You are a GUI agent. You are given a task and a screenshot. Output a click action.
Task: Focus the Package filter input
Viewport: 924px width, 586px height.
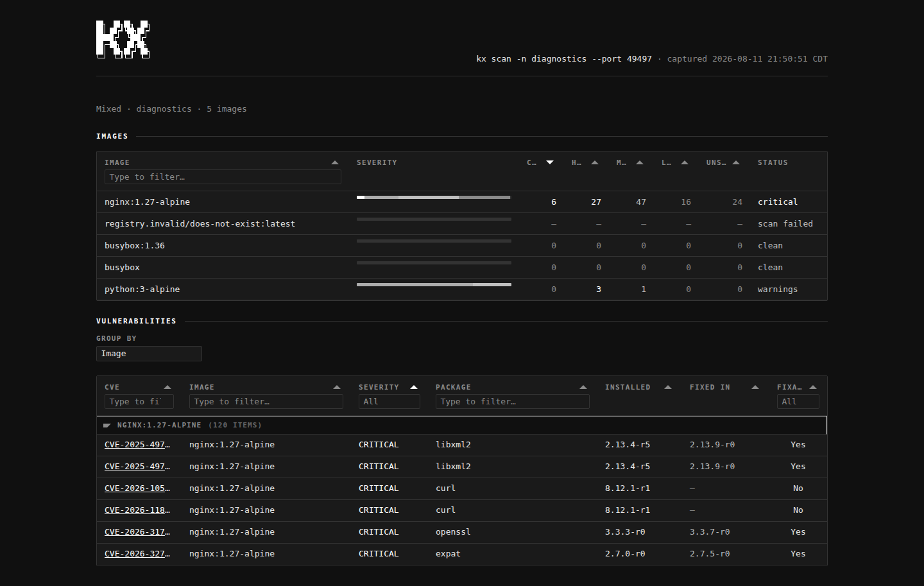tap(513, 402)
